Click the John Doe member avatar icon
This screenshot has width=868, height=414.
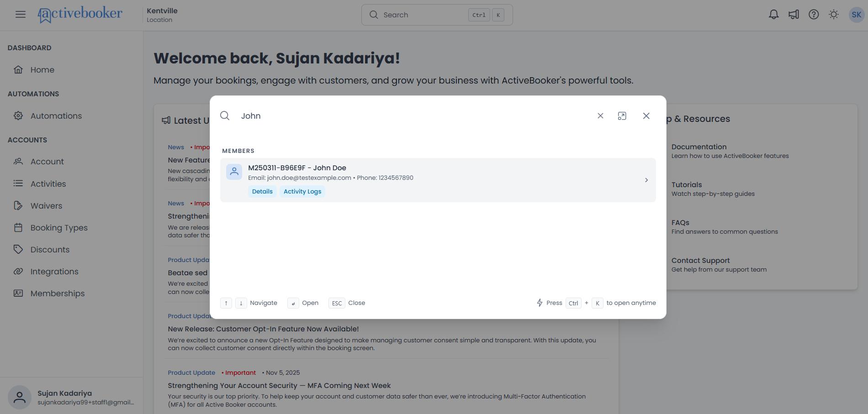234,172
